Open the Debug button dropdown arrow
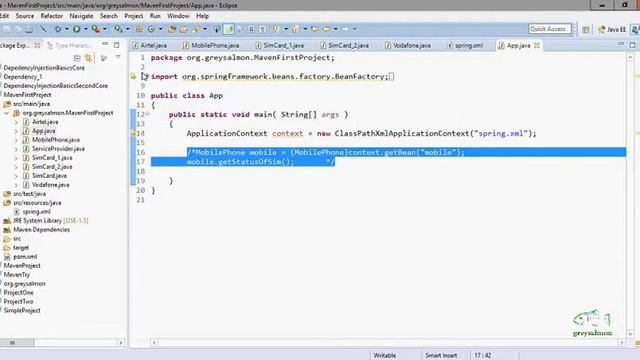 (67, 29)
